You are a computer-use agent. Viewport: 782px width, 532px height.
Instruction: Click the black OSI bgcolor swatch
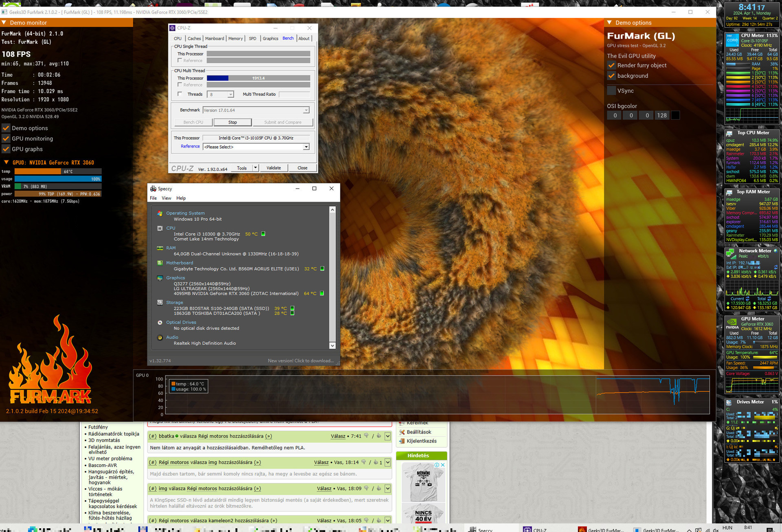pos(675,116)
